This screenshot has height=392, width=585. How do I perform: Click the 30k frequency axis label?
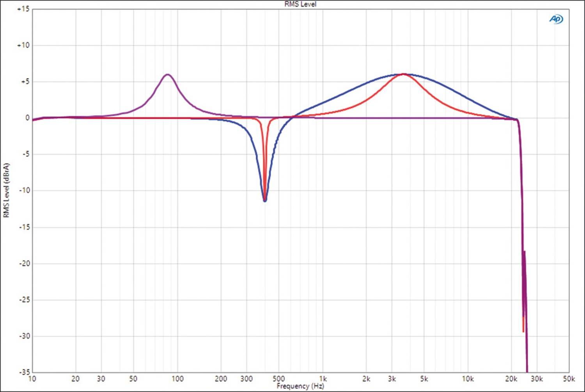(537, 379)
